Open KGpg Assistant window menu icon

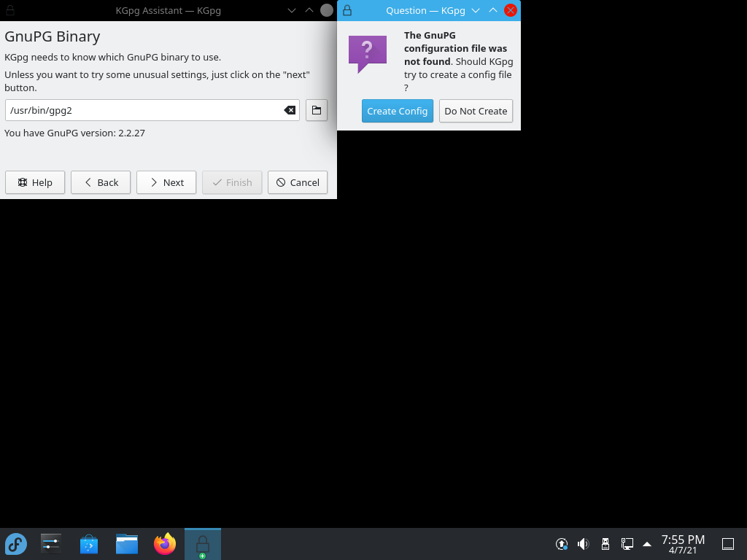(10, 10)
